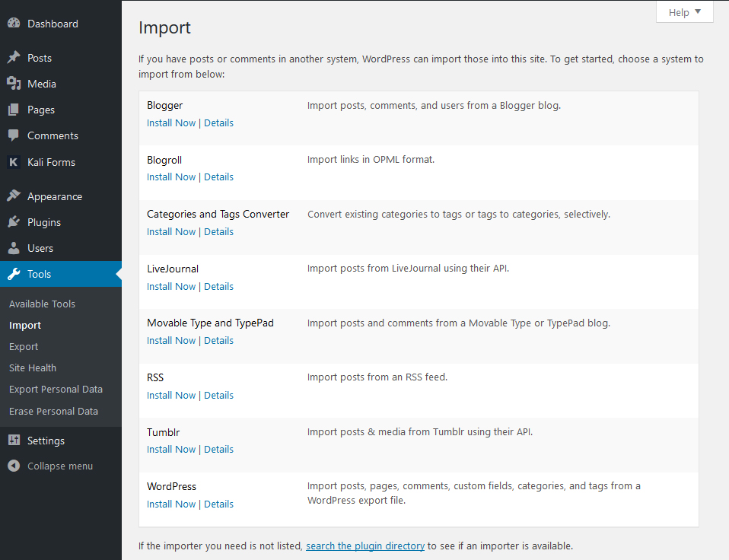
Task: Click the Import page heading
Action: pos(164,28)
